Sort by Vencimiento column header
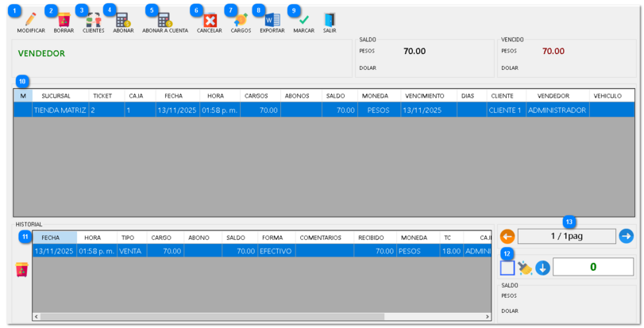Viewport: 644px width, 328px height. point(424,95)
